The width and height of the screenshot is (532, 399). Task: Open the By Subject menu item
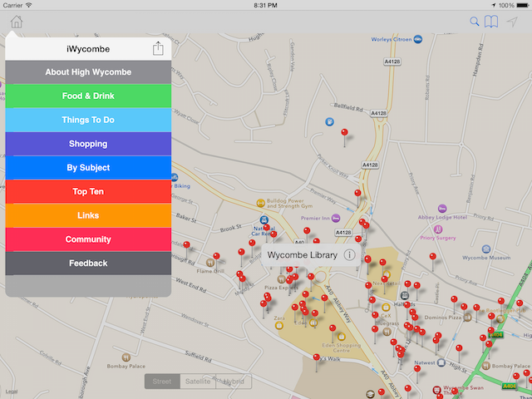(88, 168)
